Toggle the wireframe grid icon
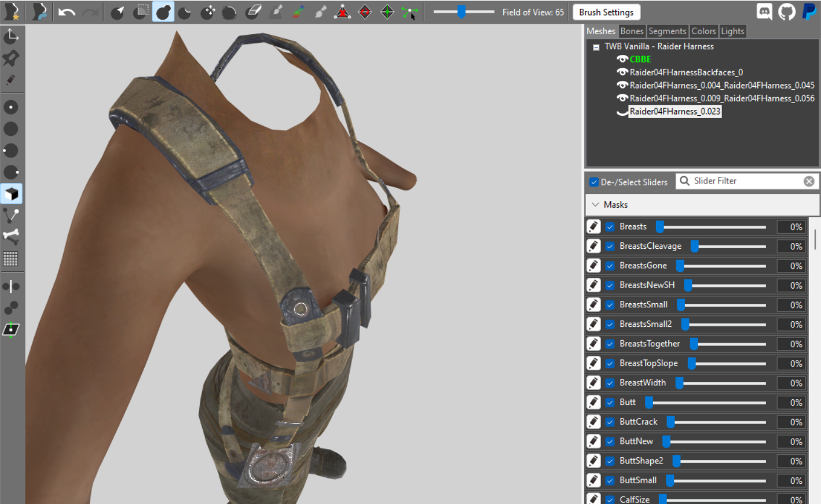Screen dimensions: 821x504 11,258
